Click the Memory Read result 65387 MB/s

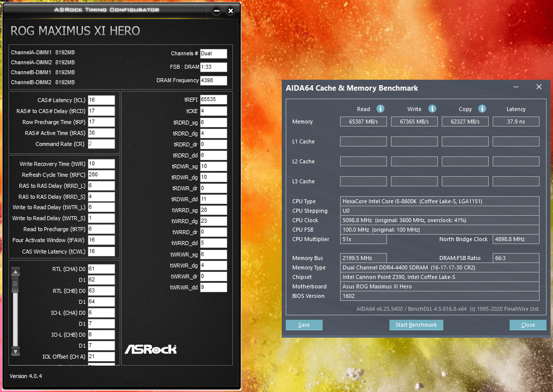[x=363, y=122]
